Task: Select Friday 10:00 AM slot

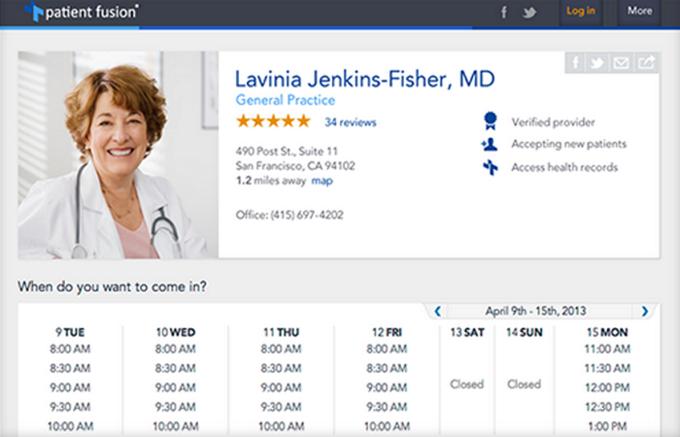Action: coord(387,426)
